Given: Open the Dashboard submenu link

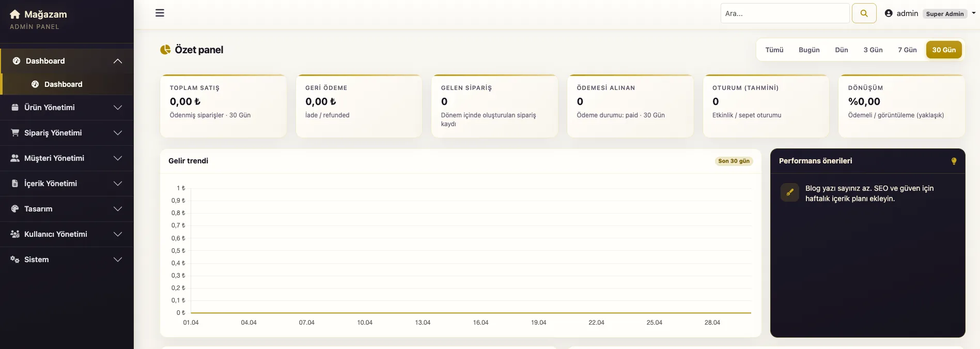Looking at the screenshot, I should click(x=68, y=84).
